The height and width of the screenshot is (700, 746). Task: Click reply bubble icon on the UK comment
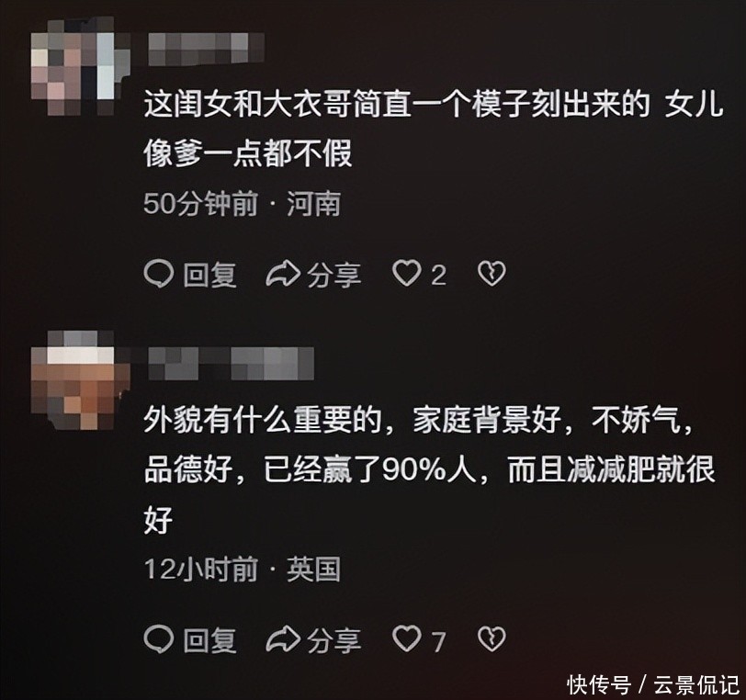pyautogui.click(x=158, y=639)
